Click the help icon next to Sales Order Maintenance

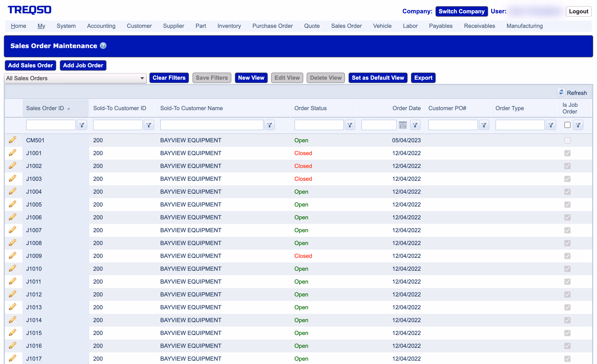pos(103,46)
